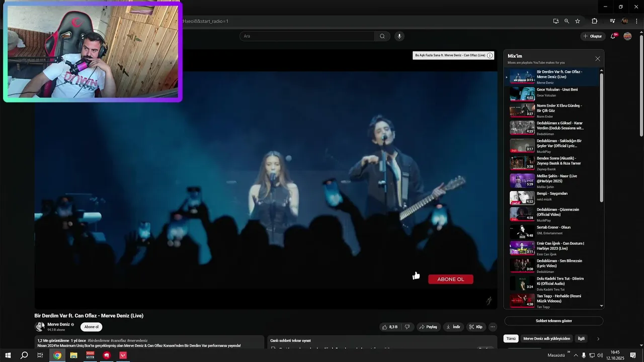Image resolution: width=644 pixels, height=362 pixels.
Task: Play Benden Sonra (Akustik) playlist item
Action: click(x=553, y=163)
